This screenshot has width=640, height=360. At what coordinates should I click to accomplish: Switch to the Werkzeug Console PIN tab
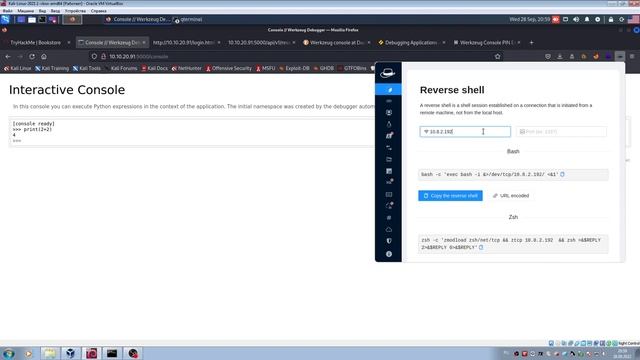click(486, 42)
